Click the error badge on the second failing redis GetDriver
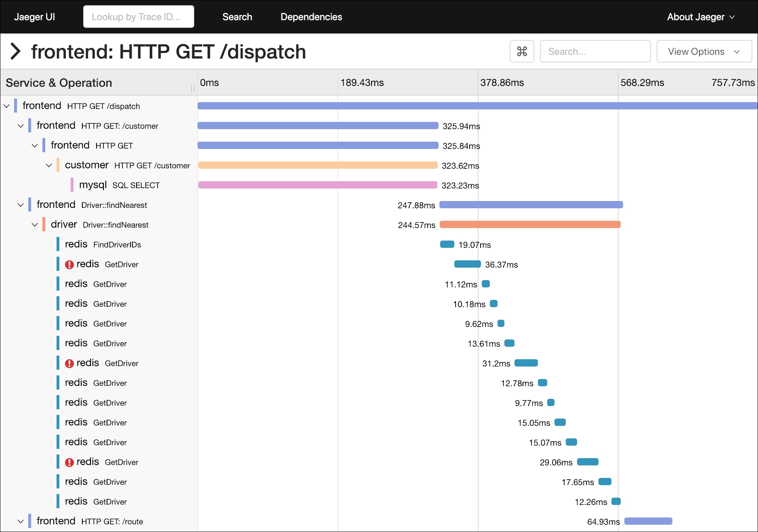758x532 pixels. [x=69, y=363]
